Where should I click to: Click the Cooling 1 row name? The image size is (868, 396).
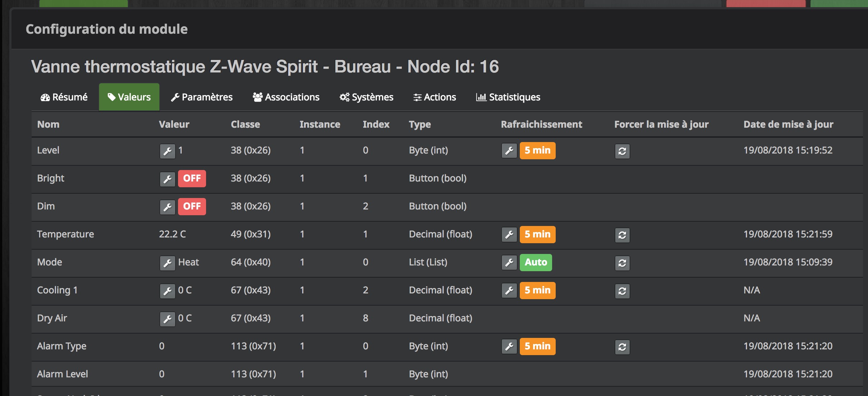(x=57, y=290)
